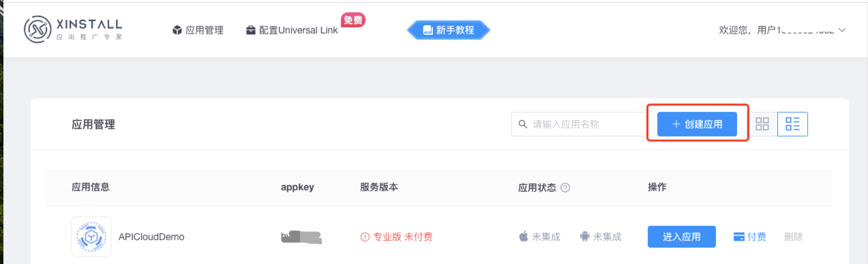Screen dimensions: 868x264
Task: Click 进入应用 for APICloudDemo
Action: pos(681,237)
